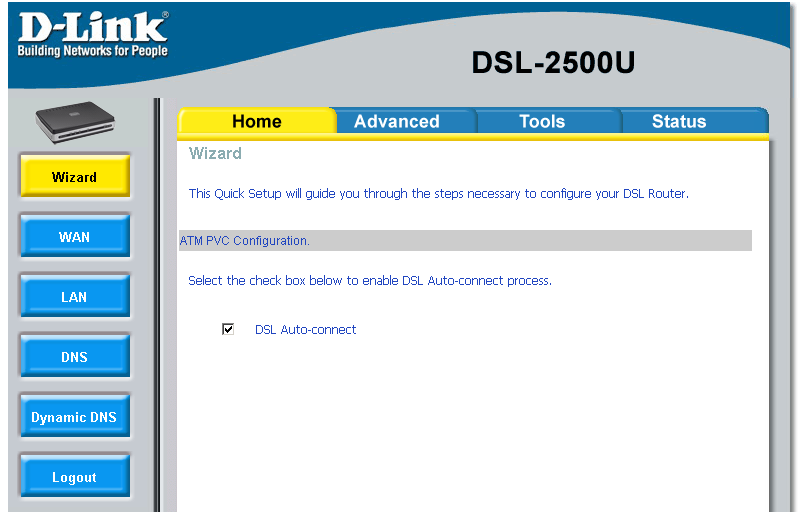Screen dimensions: 800x512
Task: Click the Wizard page title
Action: tap(215, 153)
